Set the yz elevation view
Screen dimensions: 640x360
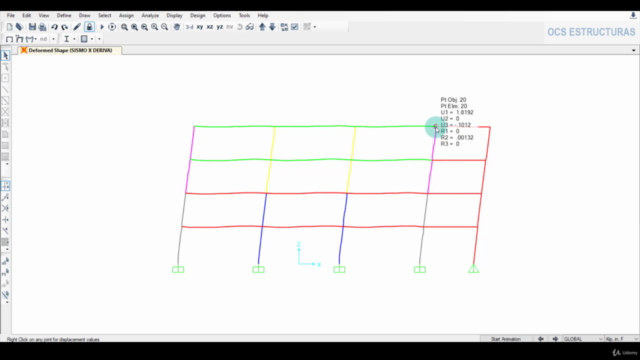pos(220,27)
